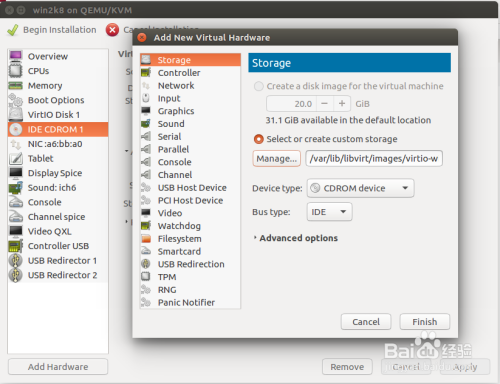The image size is (500, 384).
Task: Select USB Host Device entry
Action: click(190, 188)
